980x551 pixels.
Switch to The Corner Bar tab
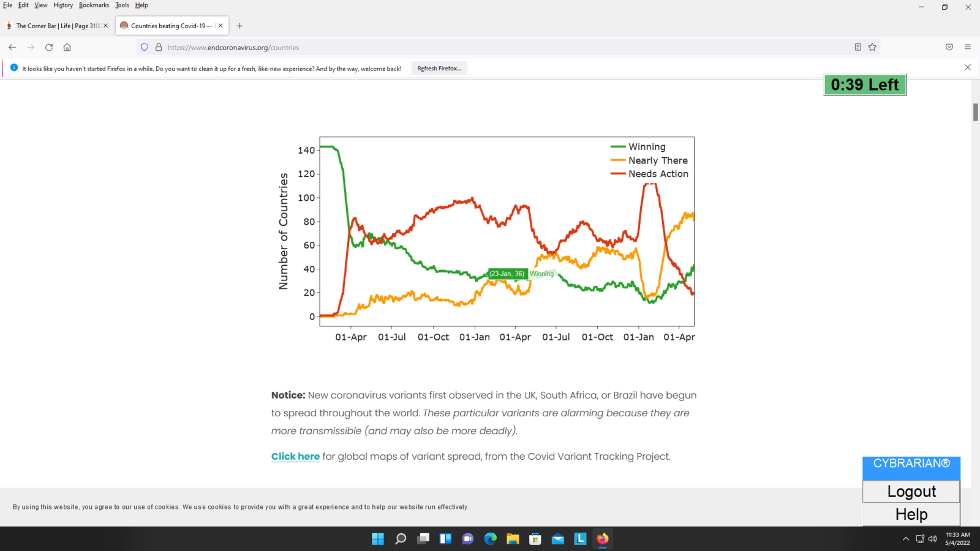coord(56,26)
